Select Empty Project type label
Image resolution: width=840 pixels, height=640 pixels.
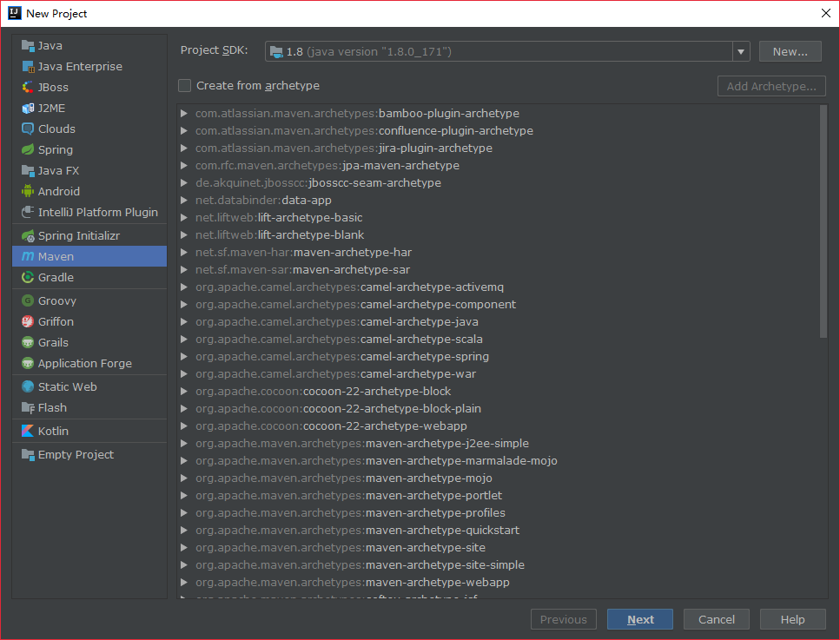click(76, 455)
